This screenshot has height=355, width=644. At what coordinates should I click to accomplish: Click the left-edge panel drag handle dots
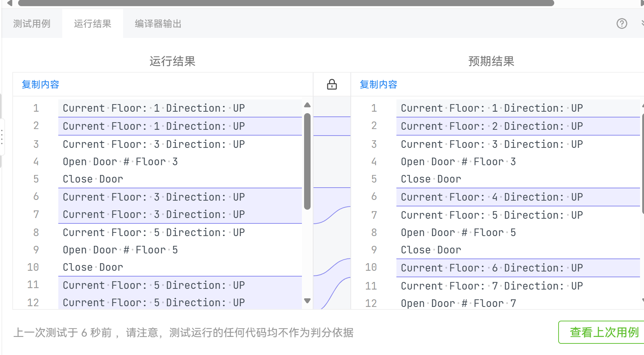(2, 137)
